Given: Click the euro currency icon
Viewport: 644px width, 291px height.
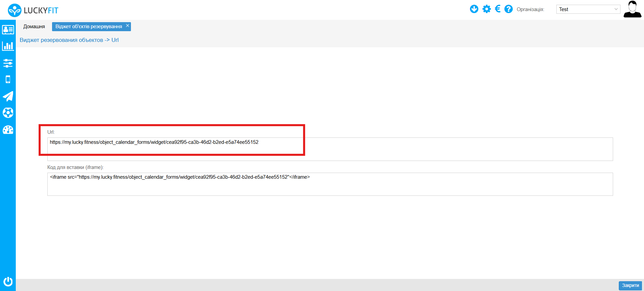Looking at the screenshot, I should point(498,9).
